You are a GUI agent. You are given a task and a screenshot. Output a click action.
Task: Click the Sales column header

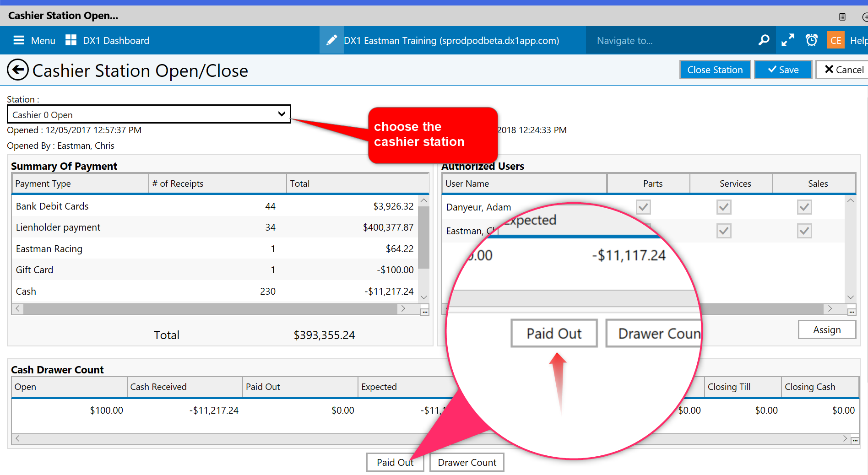(814, 184)
